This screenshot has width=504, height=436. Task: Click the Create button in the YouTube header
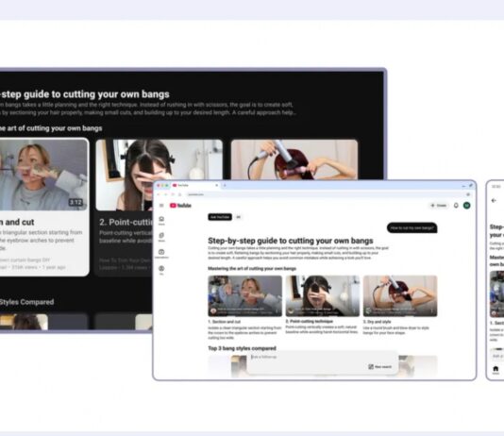[439, 206]
